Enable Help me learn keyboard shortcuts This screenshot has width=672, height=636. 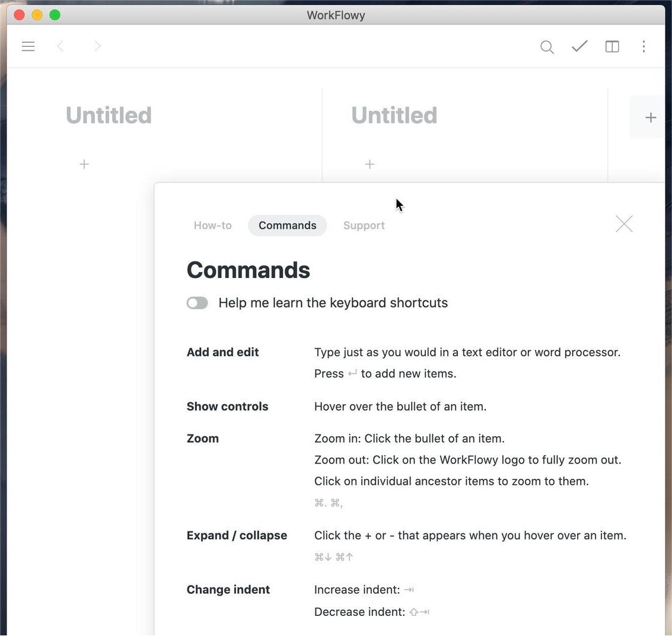(197, 303)
